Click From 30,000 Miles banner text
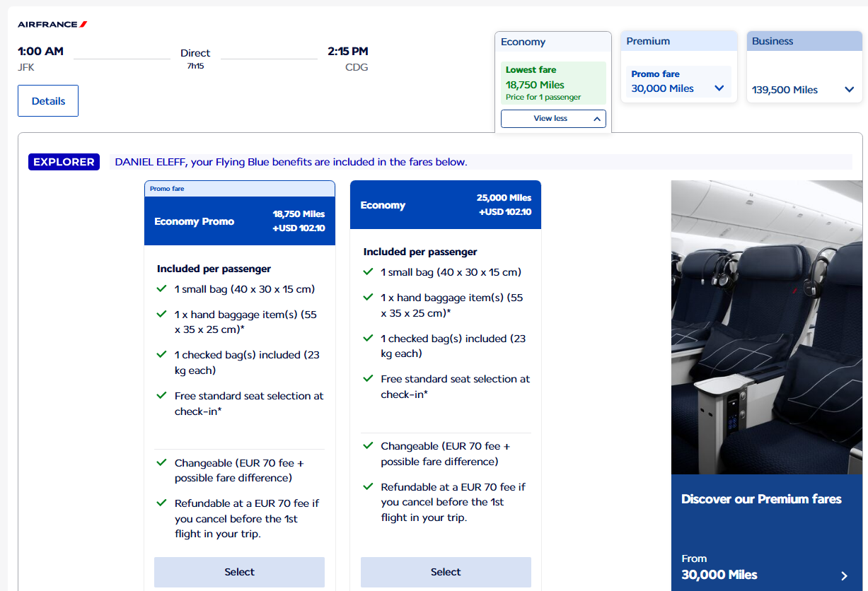Viewport: 868px width, 591px height. [719, 567]
